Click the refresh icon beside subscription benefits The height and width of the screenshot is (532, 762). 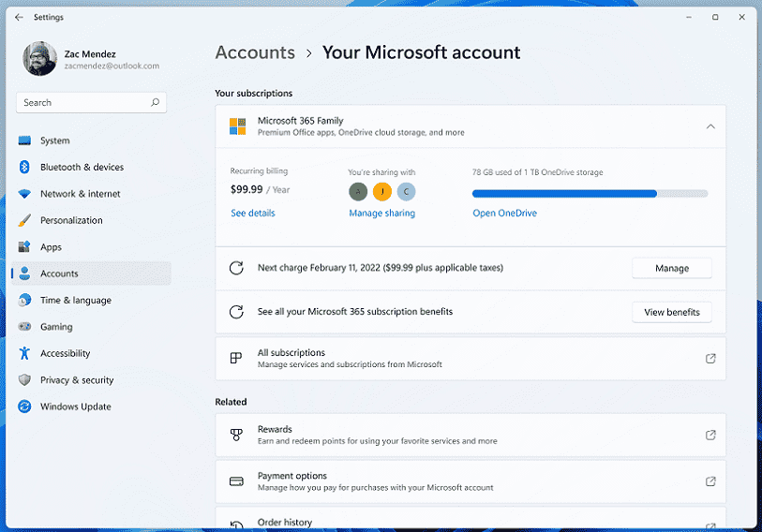pyautogui.click(x=236, y=312)
